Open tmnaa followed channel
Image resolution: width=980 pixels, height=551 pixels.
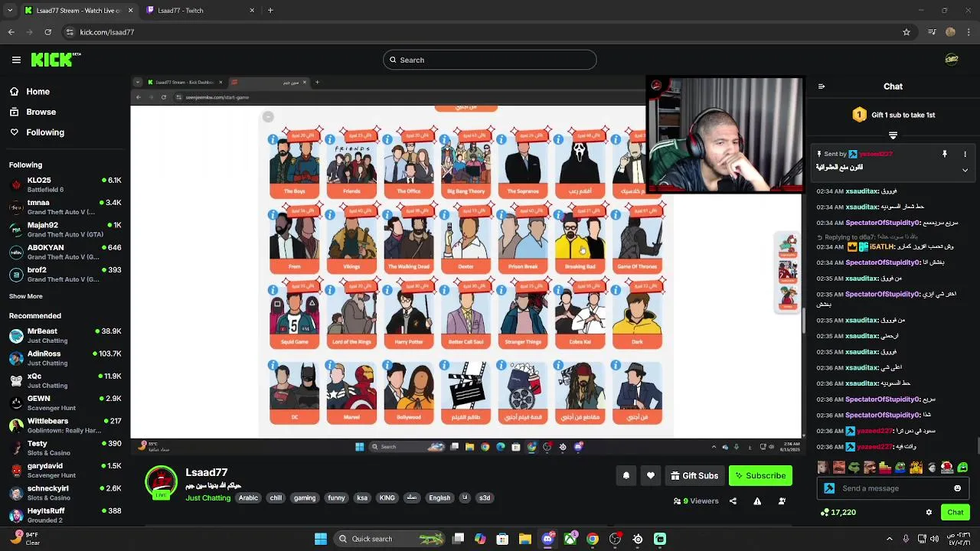tap(65, 207)
